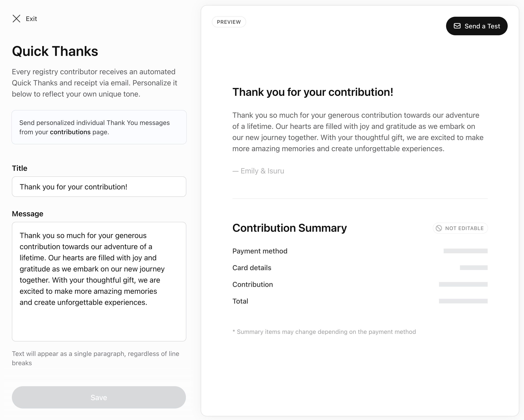This screenshot has height=420, width=524.
Task: Select the Payment method summary label
Action: [x=260, y=251]
